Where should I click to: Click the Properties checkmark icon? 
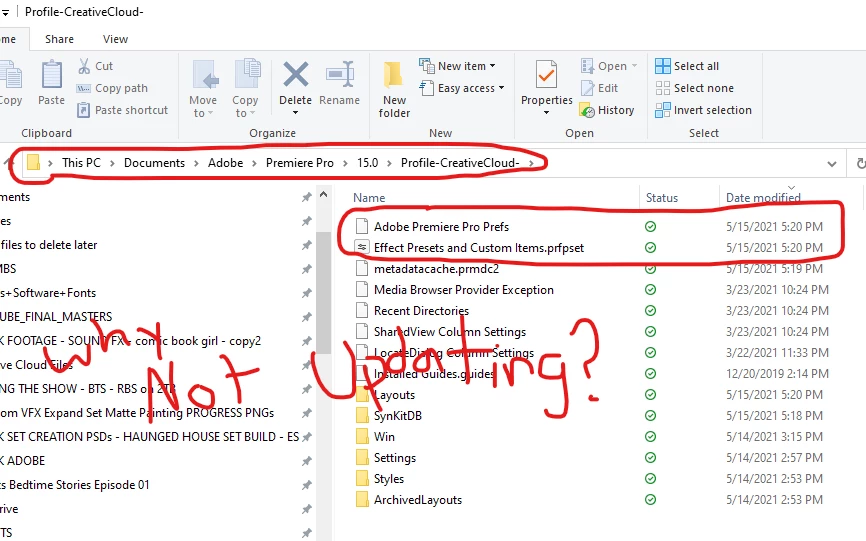[x=546, y=75]
